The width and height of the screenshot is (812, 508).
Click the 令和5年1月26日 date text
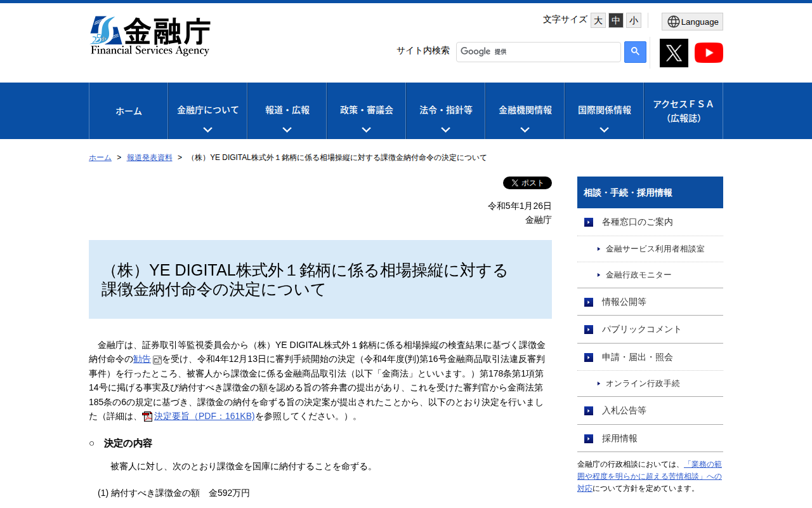[520, 206]
